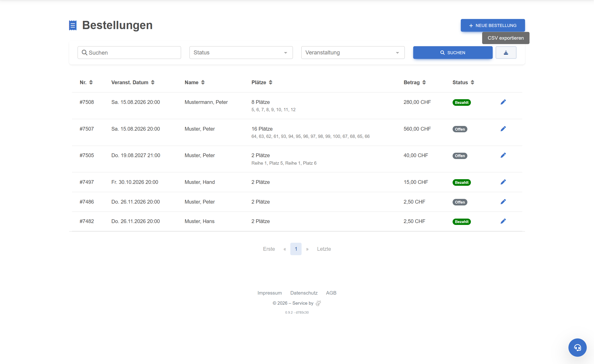Go to previous page with « arrow
594x364 pixels.
285,249
